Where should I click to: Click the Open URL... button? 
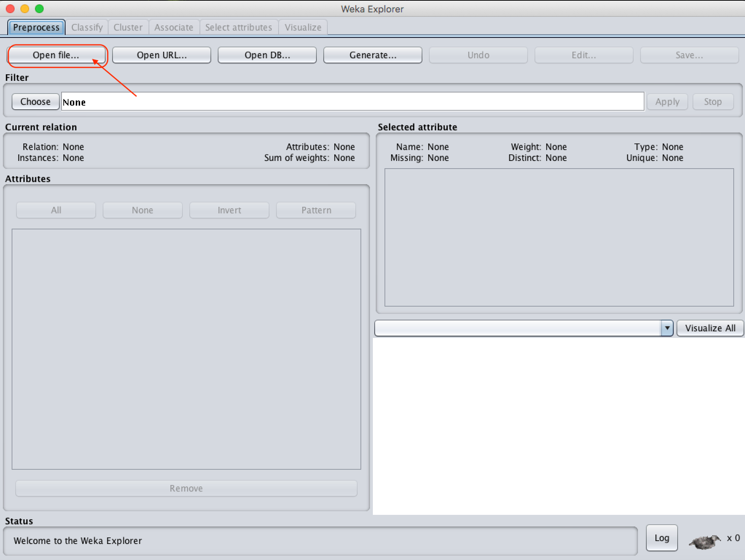[162, 55]
